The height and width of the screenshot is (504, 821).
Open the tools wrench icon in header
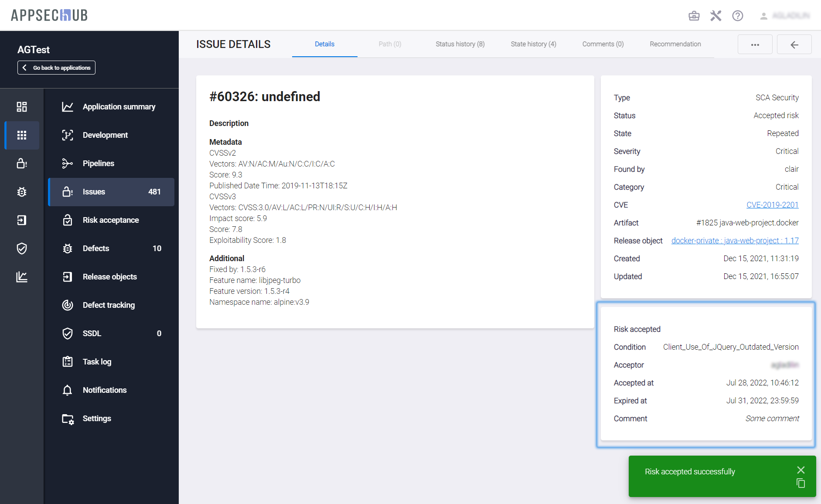click(715, 16)
